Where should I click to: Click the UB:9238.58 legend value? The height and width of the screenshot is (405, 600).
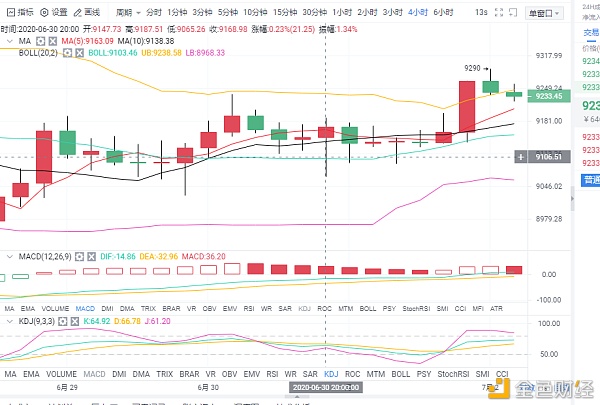[161, 53]
